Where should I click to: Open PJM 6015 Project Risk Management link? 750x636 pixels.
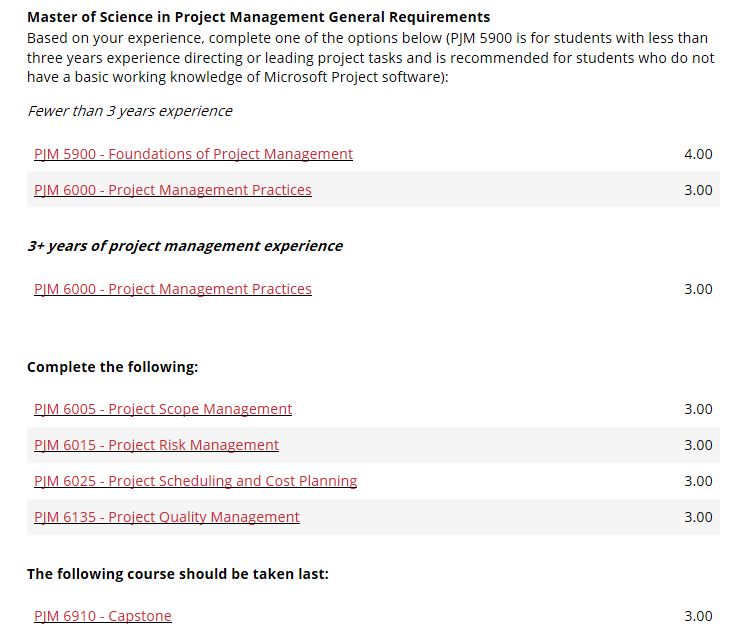(156, 445)
